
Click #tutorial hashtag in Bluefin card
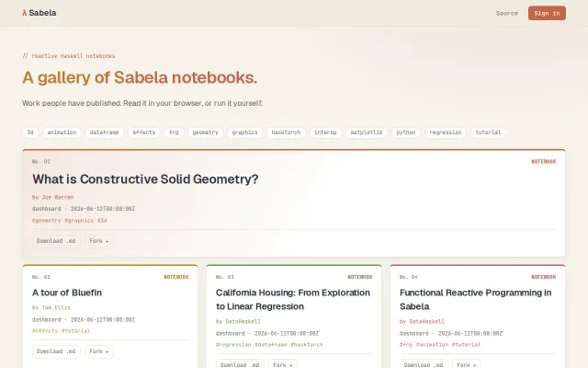[x=75, y=331]
